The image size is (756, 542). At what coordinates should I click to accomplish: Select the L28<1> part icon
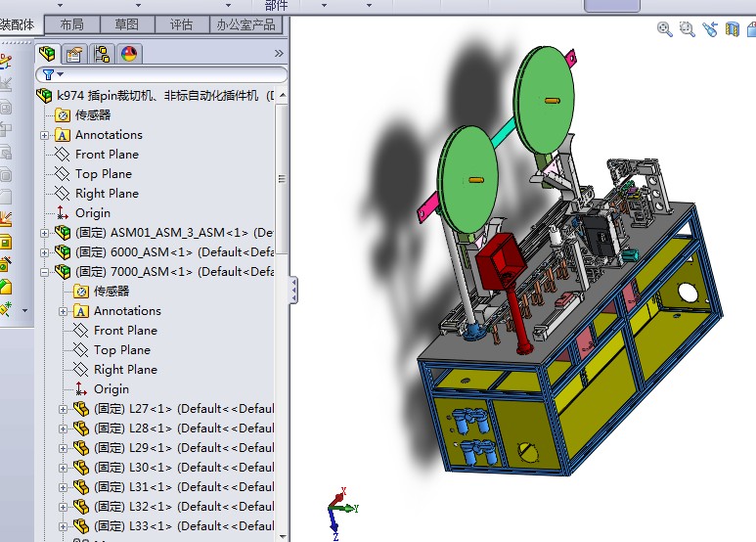pos(81,429)
